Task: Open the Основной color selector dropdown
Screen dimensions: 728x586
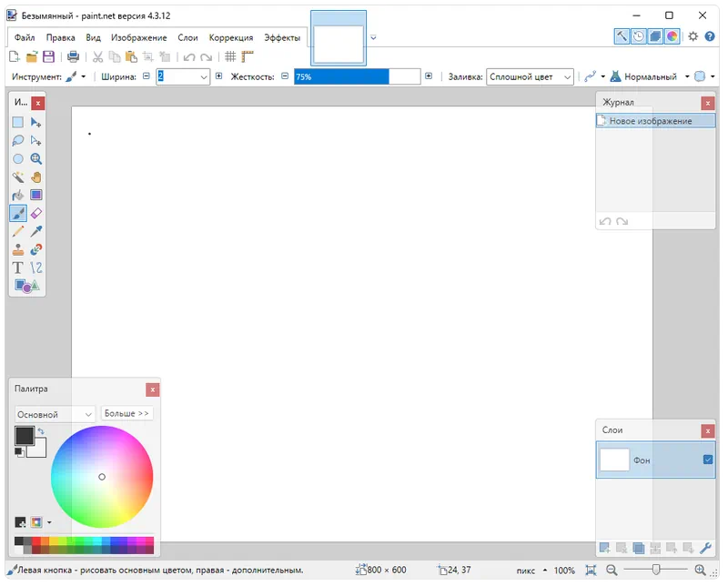Action: coord(55,414)
